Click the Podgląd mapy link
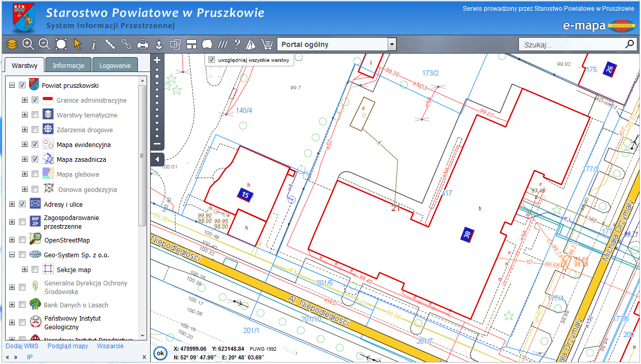This screenshot has height=364, width=641. point(67,346)
